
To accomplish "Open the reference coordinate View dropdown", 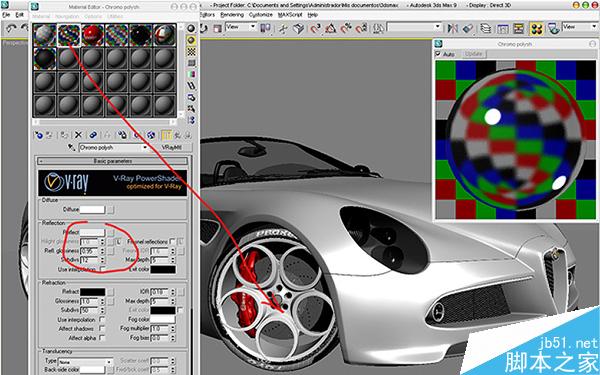I will 241,27.
